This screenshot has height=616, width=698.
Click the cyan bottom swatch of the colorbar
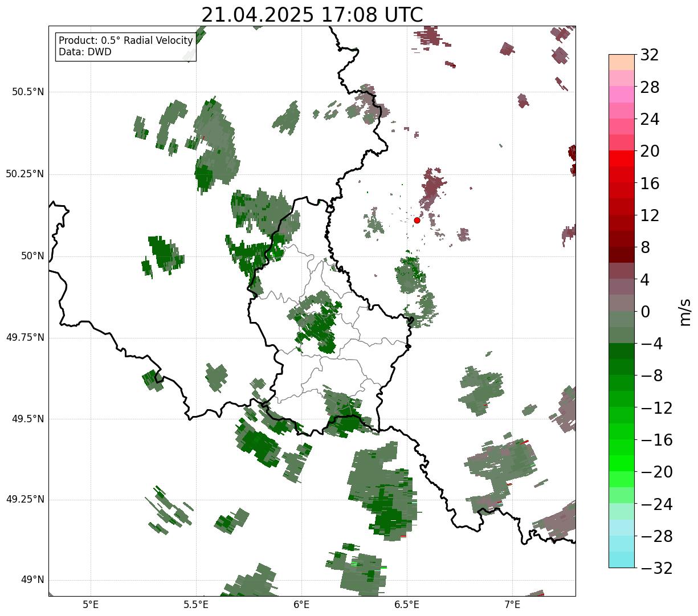622,560
